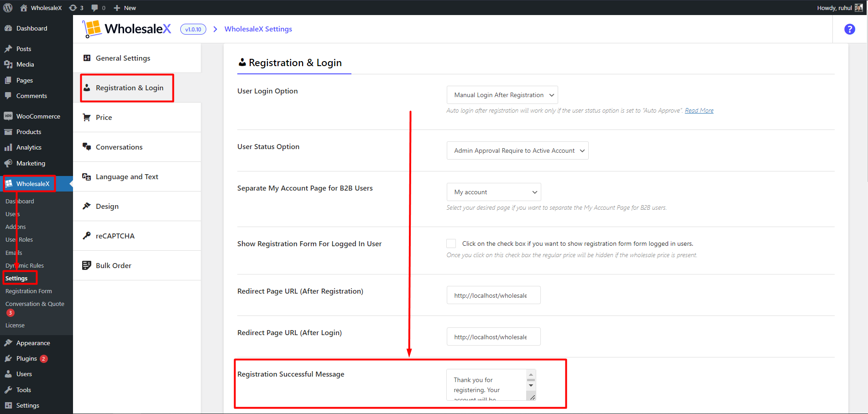Click the WholesaleX cart logo
The image size is (868, 414).
(92, 29)
